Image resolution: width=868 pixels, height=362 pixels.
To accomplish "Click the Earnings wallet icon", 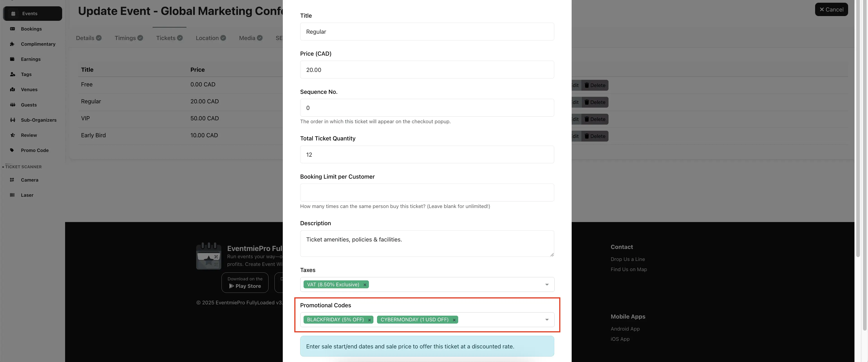I will tap(12, 59).
